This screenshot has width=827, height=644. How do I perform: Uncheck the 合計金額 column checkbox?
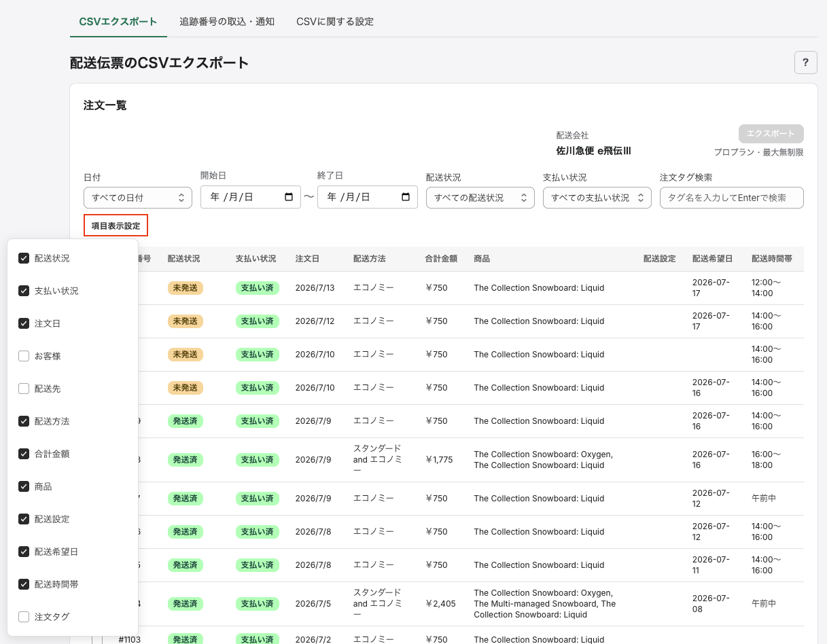24,454
